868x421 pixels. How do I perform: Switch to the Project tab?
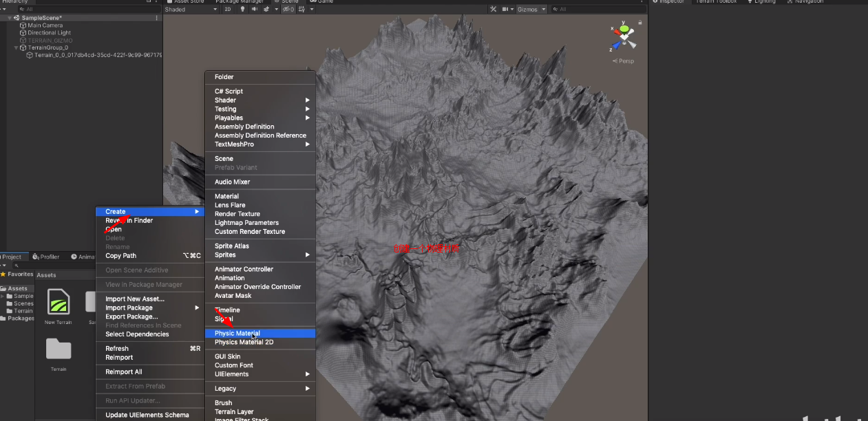[10, 257]
